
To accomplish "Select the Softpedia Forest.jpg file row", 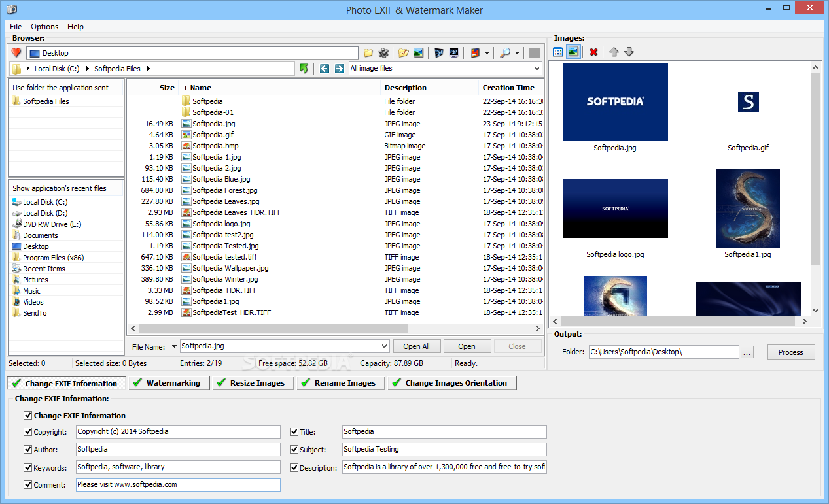I will coord(335,190).
